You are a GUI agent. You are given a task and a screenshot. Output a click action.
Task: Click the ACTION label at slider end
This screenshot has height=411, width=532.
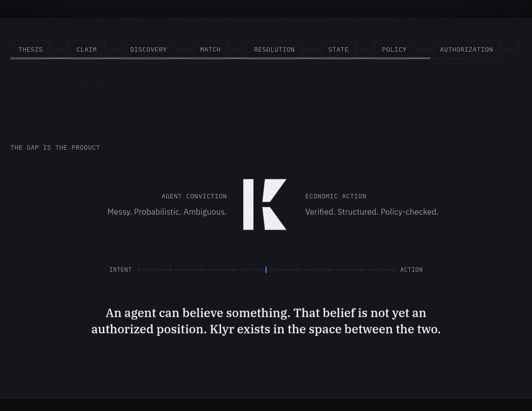click(x=411, y=270)
